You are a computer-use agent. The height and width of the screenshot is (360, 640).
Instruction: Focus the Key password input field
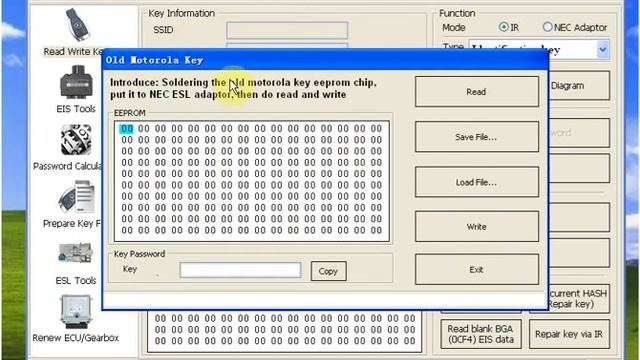(x=240, y=270)
